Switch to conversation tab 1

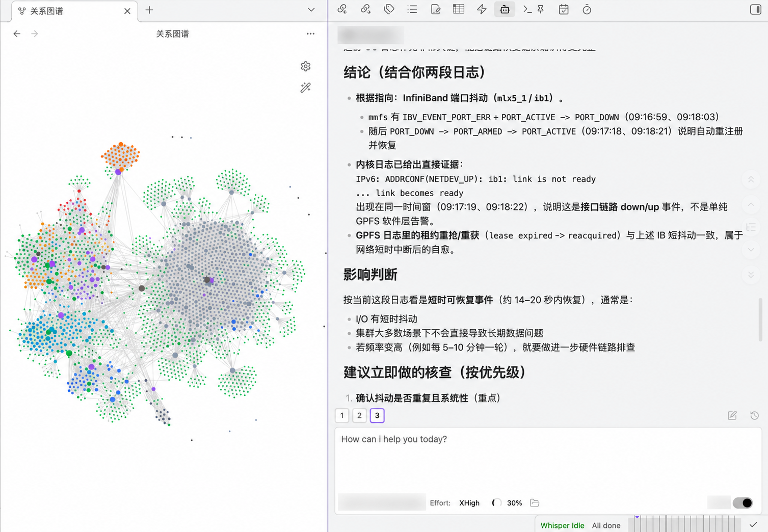(342, 415)
